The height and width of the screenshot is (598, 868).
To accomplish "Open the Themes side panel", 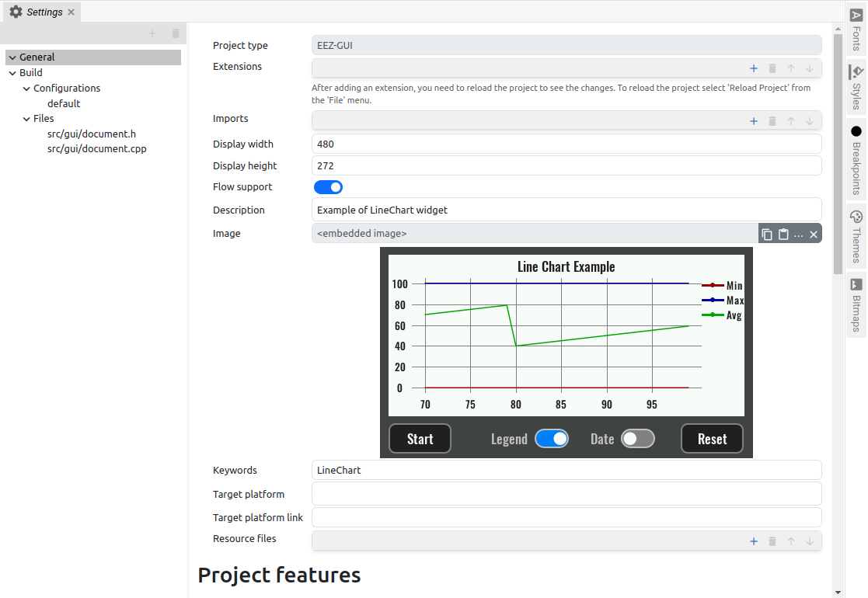I will pos(856,237).
